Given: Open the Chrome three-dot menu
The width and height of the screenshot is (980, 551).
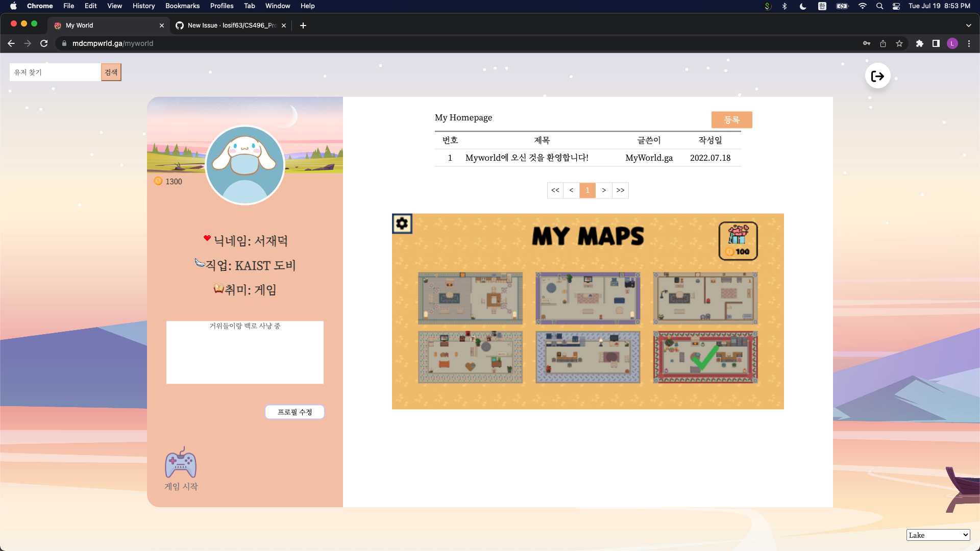Looking at the screenshot, I should 969,43.
